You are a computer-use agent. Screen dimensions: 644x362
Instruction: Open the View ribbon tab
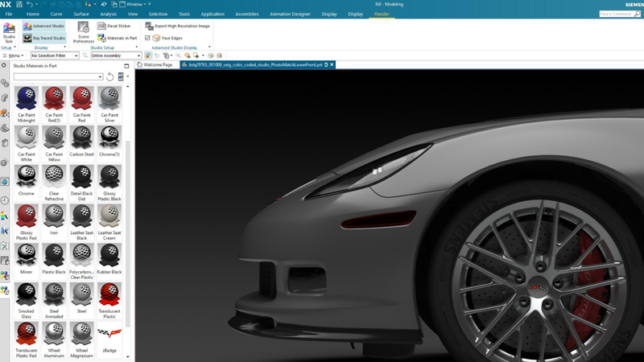[133, 14]
